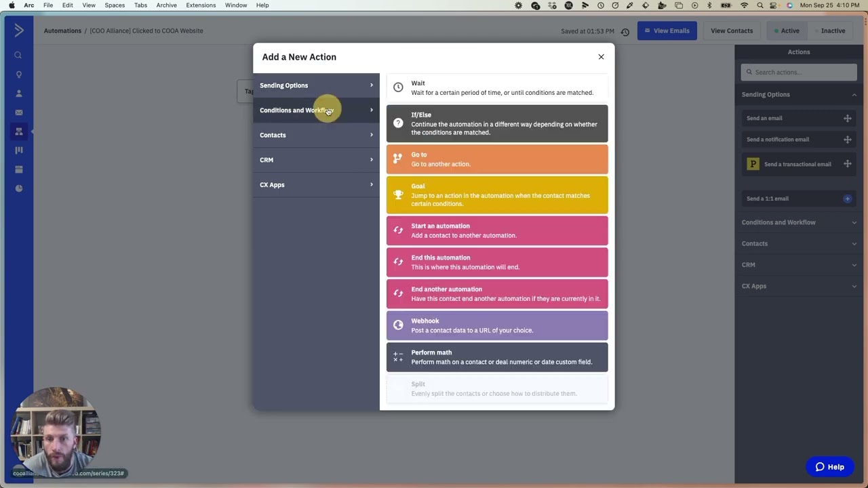The image size is (868, 488).
Task: Click the cycle icon on End another automation
Action: (x=398, y=293)
